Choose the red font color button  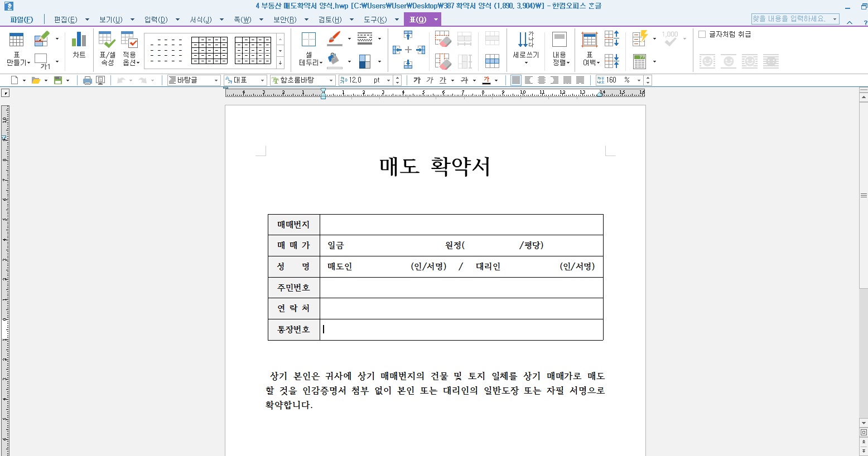(486, 80)
